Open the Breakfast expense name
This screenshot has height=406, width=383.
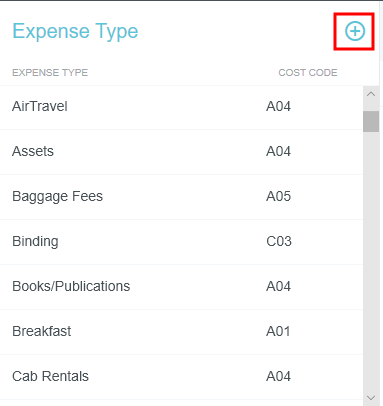coord(42,331)
